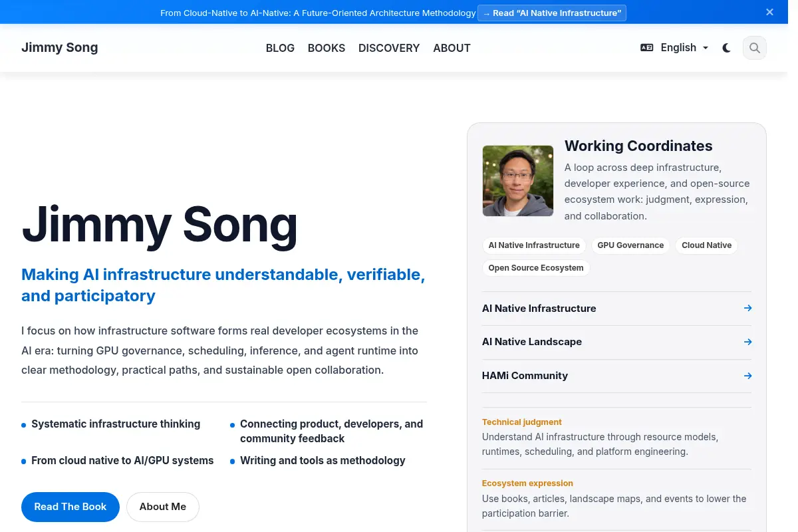The width and height of the screenshot is (798, 532).
Task: Open the DISCOVERY menu item
Action: 389,48
